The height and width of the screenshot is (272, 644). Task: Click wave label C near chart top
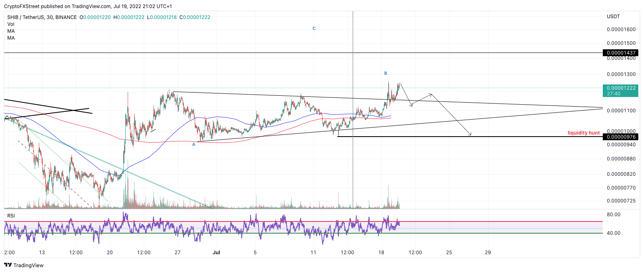(x=314, y=28)
